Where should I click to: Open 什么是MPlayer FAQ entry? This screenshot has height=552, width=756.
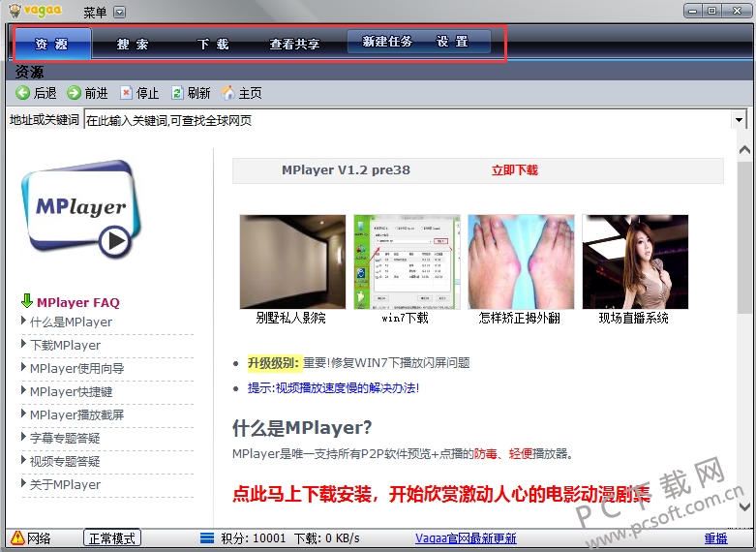pyautogui.click(x=71, y=322)
